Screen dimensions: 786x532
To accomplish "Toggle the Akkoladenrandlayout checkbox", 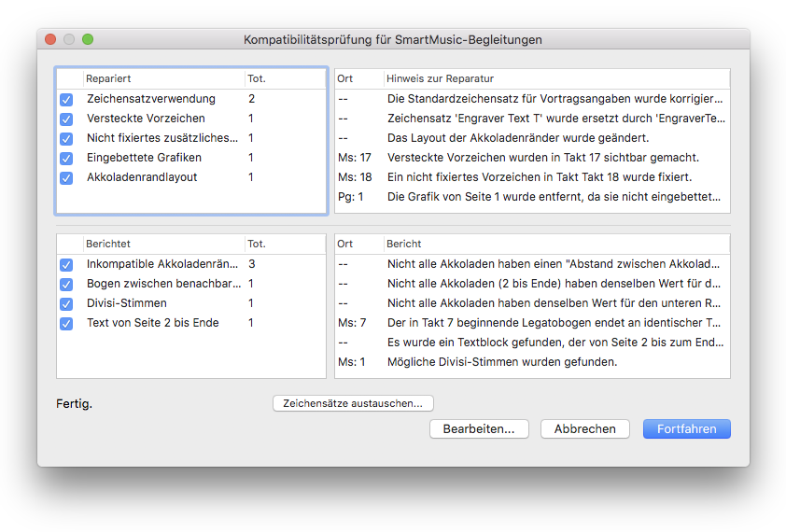I will (x=66, y=177).
